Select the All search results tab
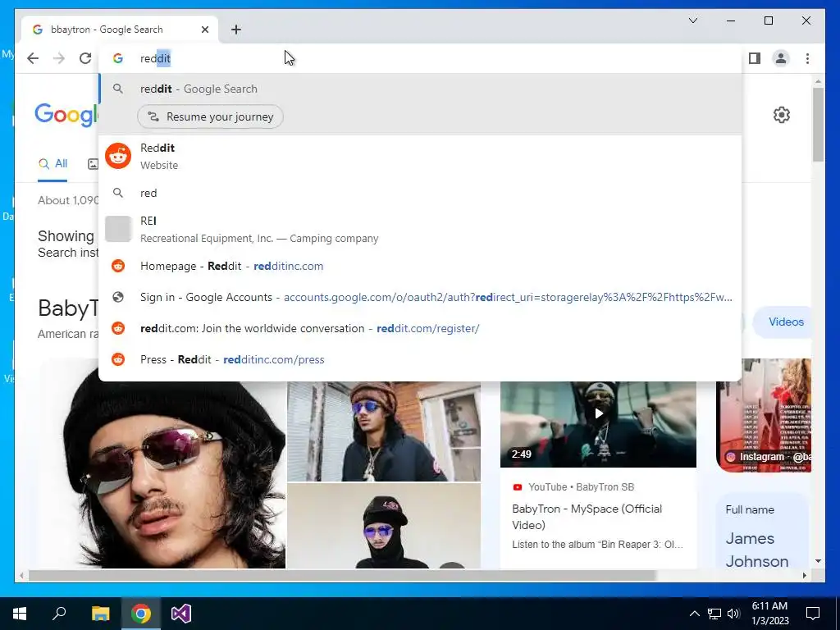840x630 pixels. pyautogui.click(x=52, y=164)
